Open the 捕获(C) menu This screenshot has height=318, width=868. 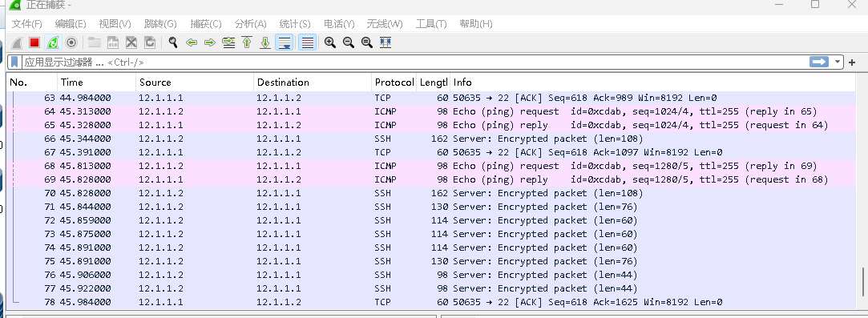point(205,24)
